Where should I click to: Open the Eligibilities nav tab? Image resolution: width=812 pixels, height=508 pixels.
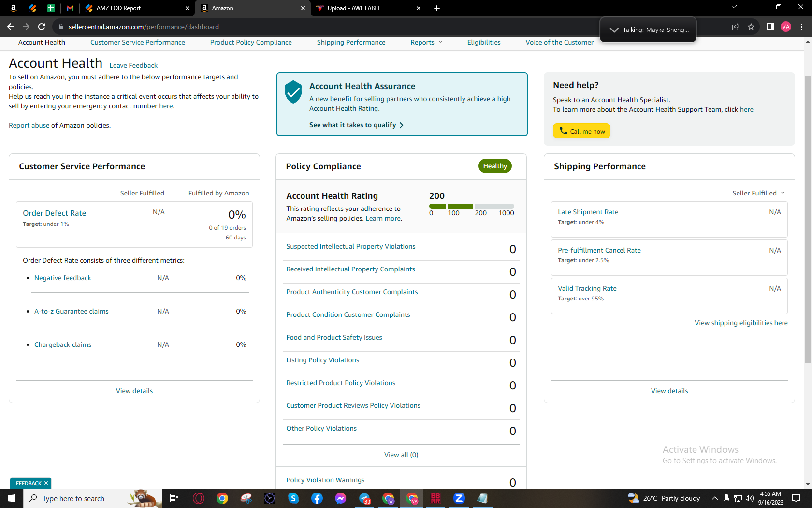tap(484, 43)
